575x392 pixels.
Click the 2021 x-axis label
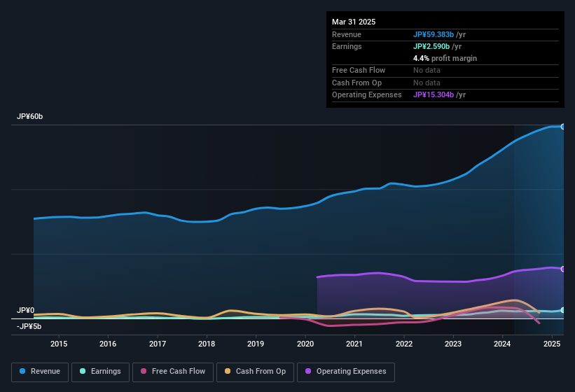click(354, 344)
